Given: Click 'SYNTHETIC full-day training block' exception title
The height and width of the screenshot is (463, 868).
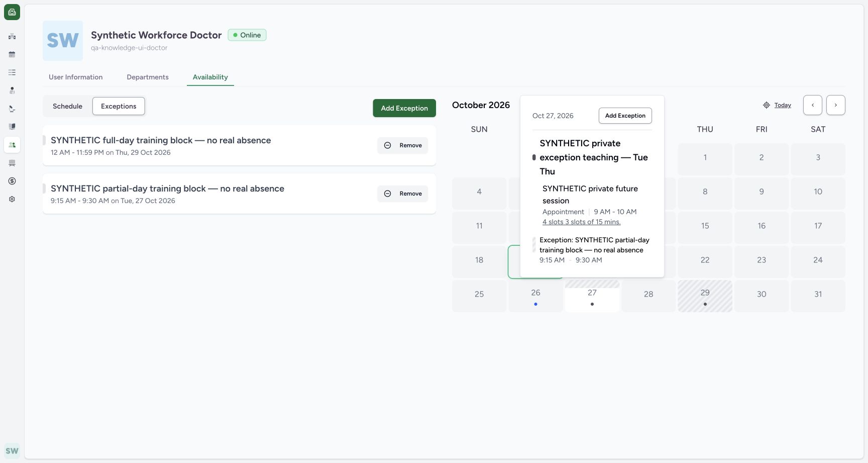Looking at the screenshot, I should coord(161,140).
